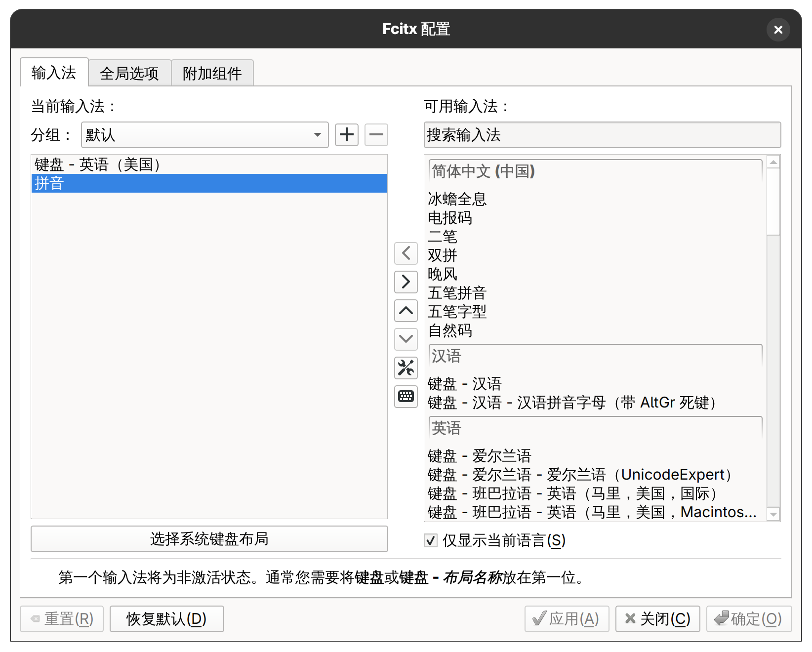Image resolution: width=812 pixels, height=652 pixels.
Task: Select 冰蟾全息 in available list
Action: click(595, 199)
